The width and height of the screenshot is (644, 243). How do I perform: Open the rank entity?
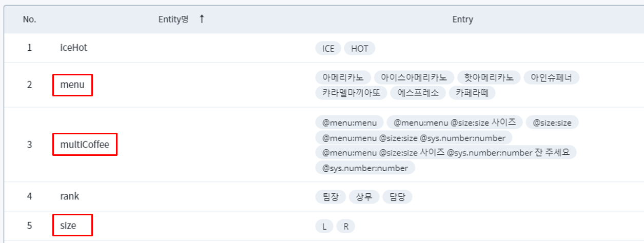[x=70, y=196]
